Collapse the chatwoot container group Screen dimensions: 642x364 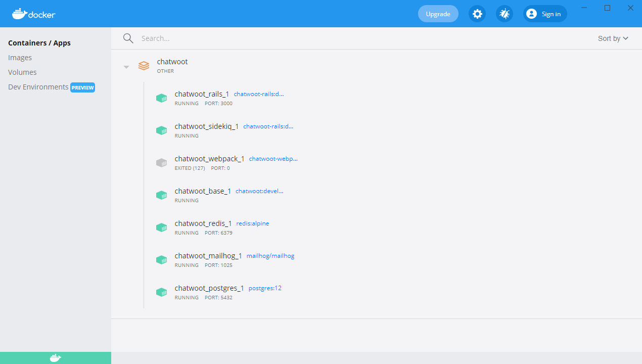click(126, 66)
